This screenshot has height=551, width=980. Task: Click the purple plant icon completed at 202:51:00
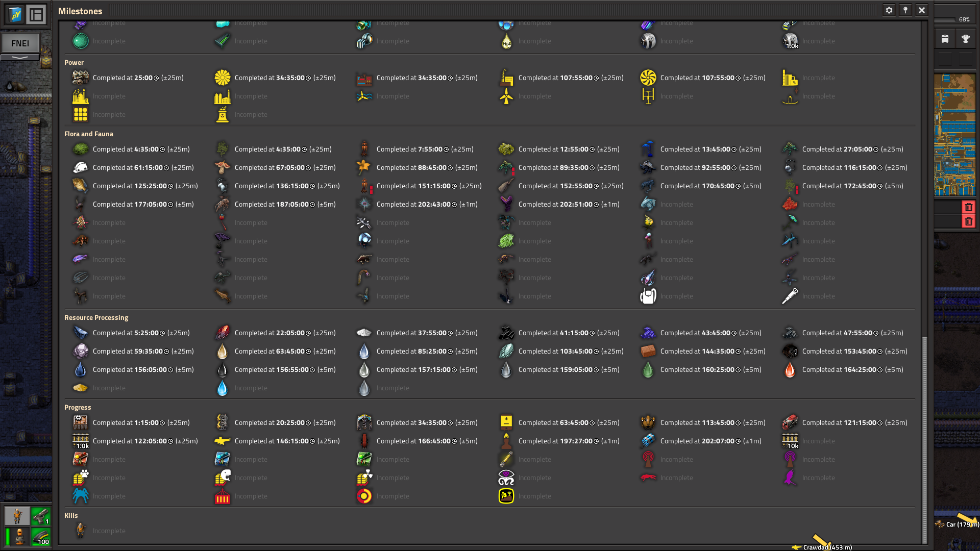[x=506, y=204]
